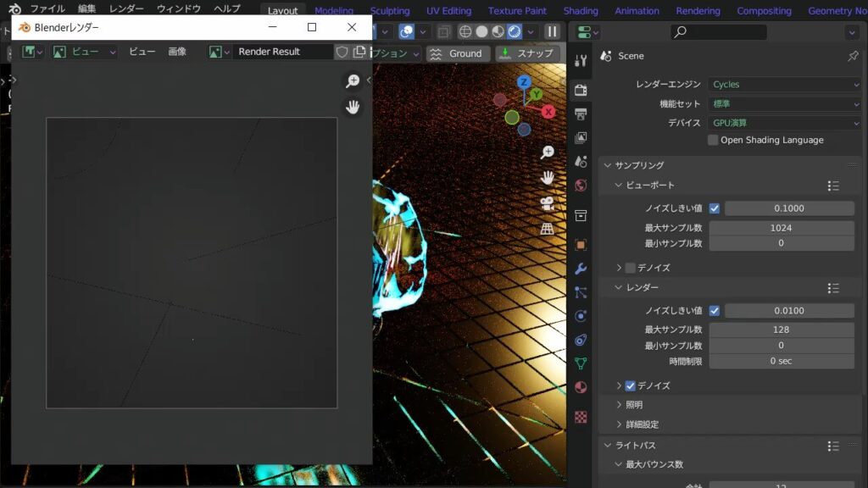Toggle Open Shading Language checkbox
Screen dimensions: 868x488
713,140
